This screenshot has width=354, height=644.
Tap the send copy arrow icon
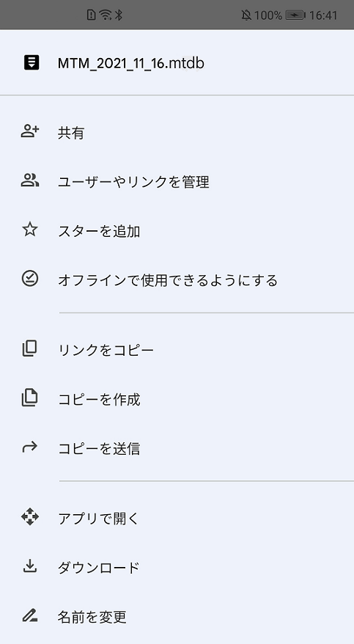[x=29, y=447]
